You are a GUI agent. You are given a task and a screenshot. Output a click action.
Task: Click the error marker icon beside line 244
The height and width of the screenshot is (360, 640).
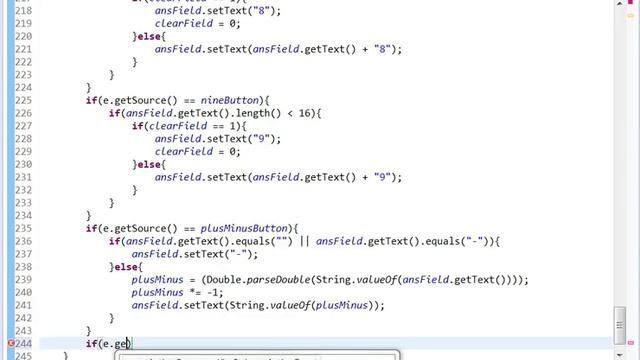pyautogui.click(x=11, y=343)
